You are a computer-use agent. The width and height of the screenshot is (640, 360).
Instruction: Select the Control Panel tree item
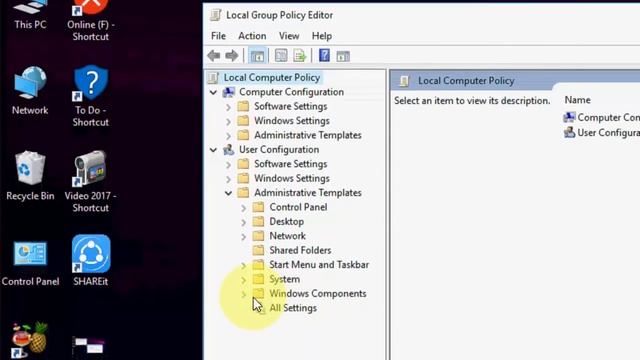298,207
